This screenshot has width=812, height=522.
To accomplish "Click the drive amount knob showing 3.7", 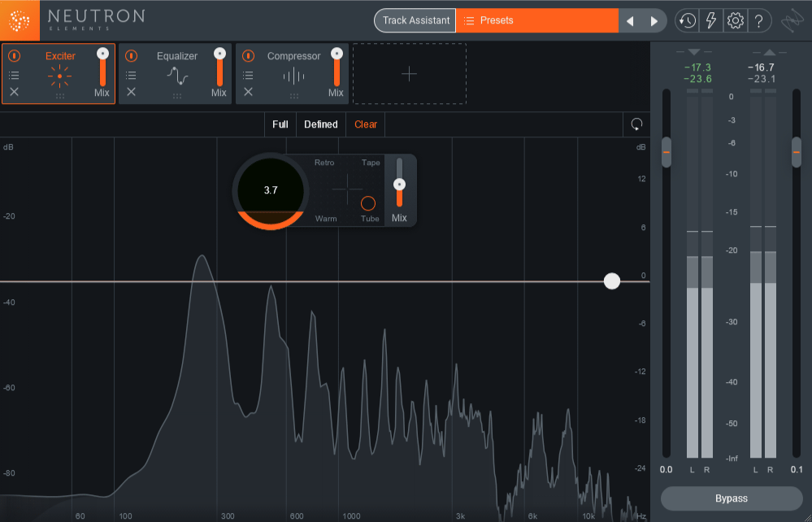I will point(271,190).
